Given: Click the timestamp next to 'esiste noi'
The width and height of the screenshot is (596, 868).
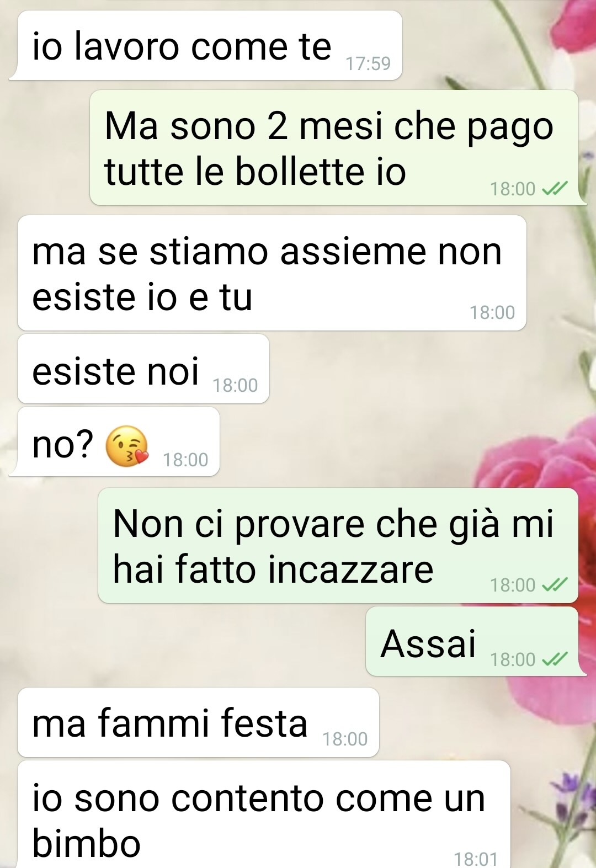Looking at the screenshot, I should coord(236,385).
